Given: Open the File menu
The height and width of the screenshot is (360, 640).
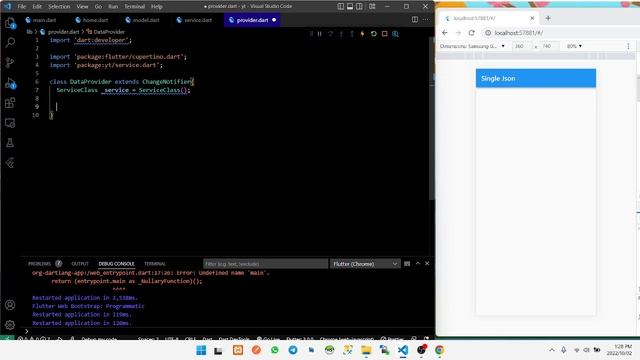Looking at the screenshot, I should (22, 7).
